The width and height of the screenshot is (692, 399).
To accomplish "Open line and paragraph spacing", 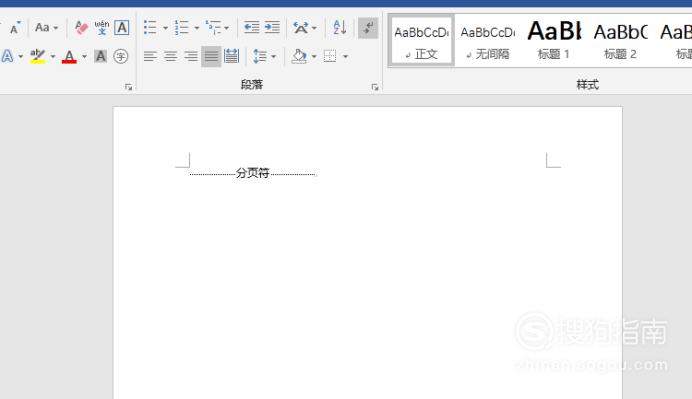I will [260, 56].
